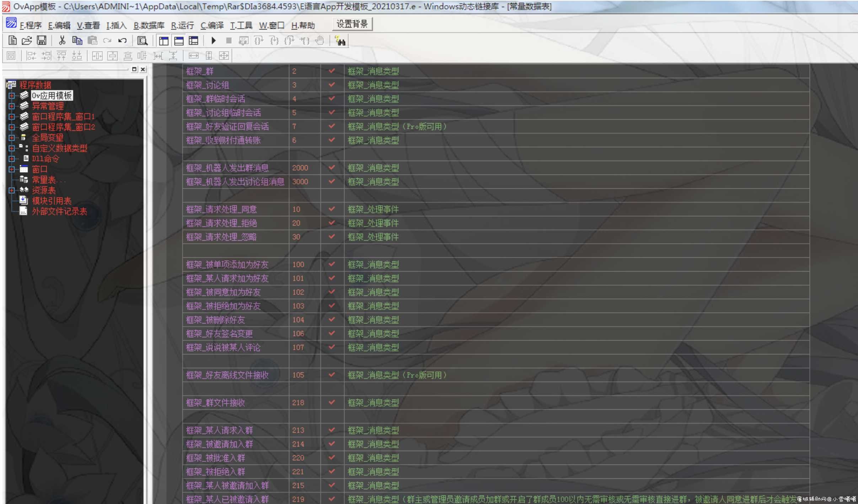Click the Save disk icon
Viewport: 858px width, 504px height.
42,41
